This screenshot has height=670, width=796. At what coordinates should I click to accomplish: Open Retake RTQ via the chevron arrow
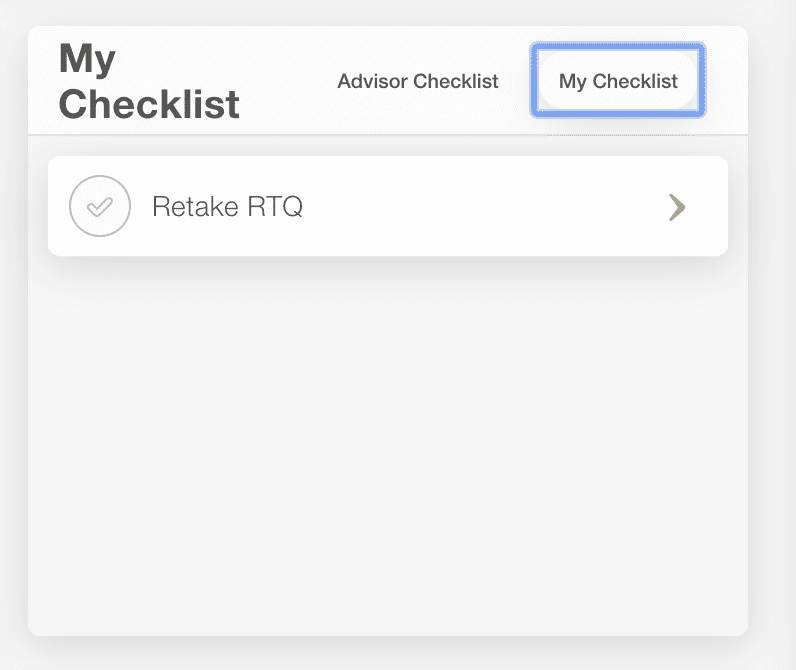click(677, 207)
